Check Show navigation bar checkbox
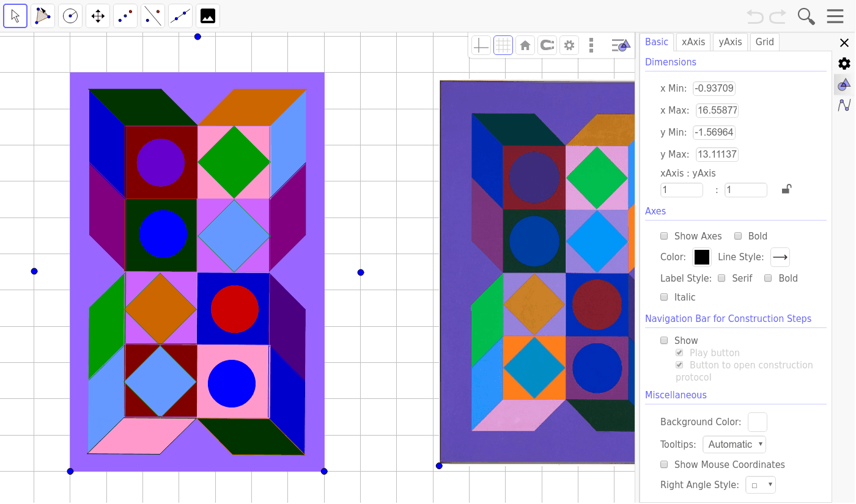Screen dimensions: 856x504 [664, 340]
